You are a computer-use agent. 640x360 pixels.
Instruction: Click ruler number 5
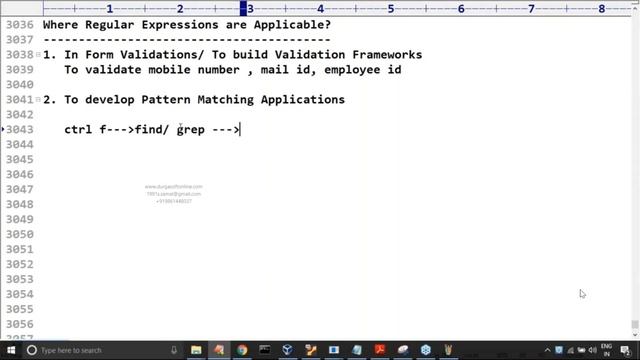pyautogui.click(x=391, y=9)
